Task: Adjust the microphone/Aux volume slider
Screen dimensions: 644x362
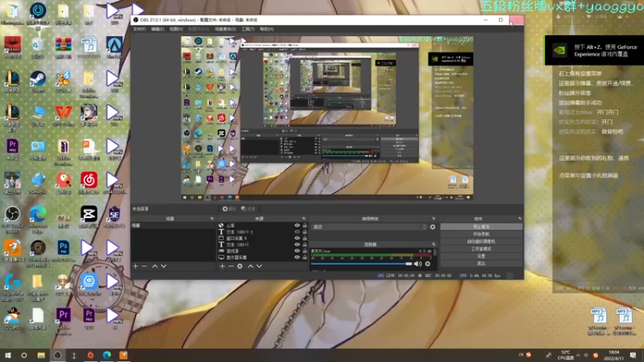Action: pos(361,264)
